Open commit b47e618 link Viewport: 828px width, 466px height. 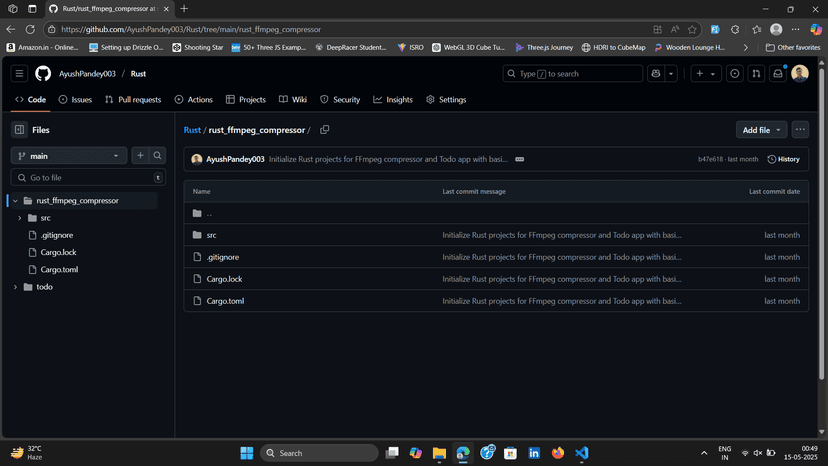710,159
